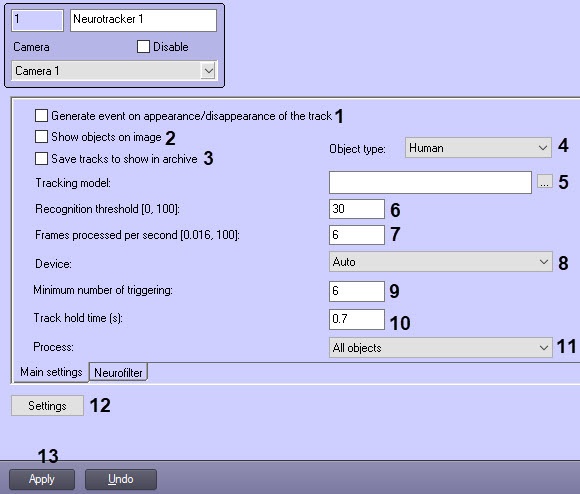Viewport: 580px width, 494px height.
Task: Enable Generate event on appearance/disappearance checkbox
Action: point(41,115)
